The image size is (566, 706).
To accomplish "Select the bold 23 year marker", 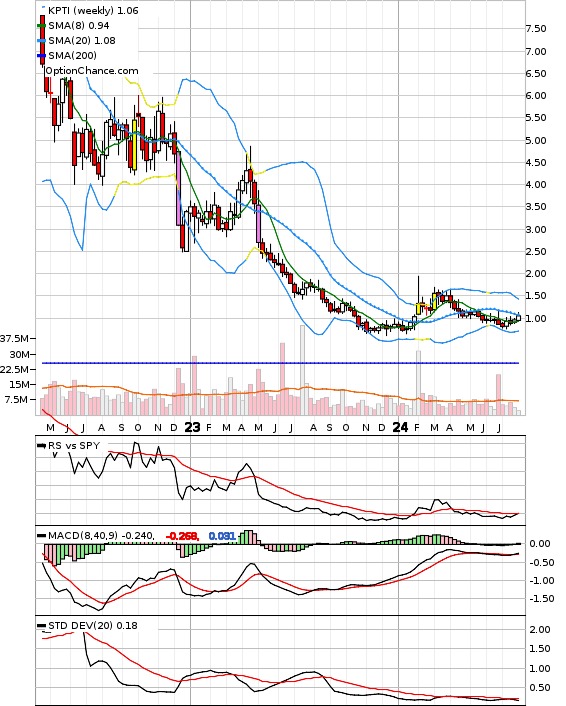I will point(192,427).
